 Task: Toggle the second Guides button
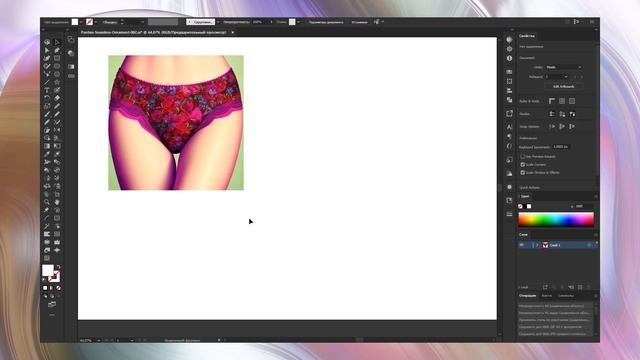562,114
